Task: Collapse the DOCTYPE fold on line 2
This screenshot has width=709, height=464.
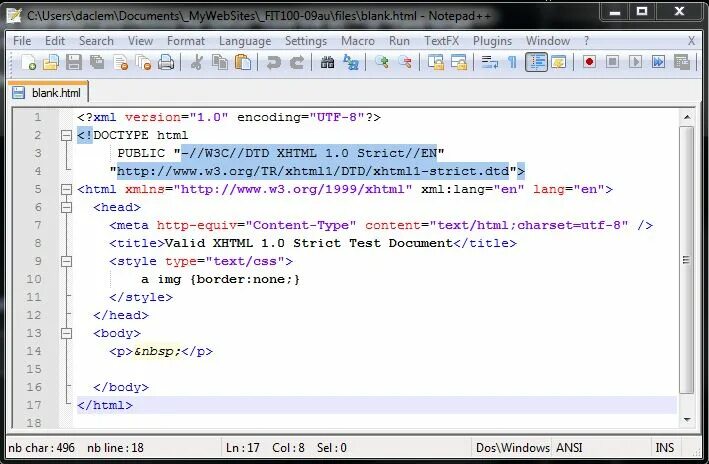Action: [66, 135]
